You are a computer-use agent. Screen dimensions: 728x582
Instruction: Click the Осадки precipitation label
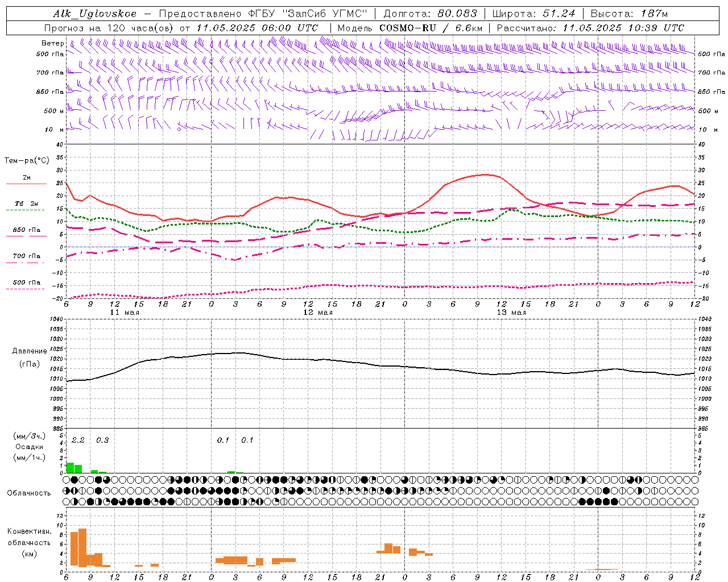[29, 447]
